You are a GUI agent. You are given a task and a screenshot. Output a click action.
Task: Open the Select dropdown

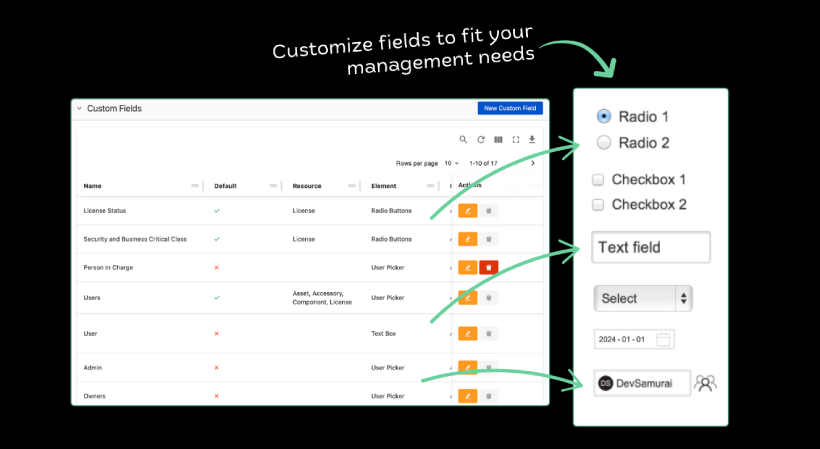coord(643,298)
